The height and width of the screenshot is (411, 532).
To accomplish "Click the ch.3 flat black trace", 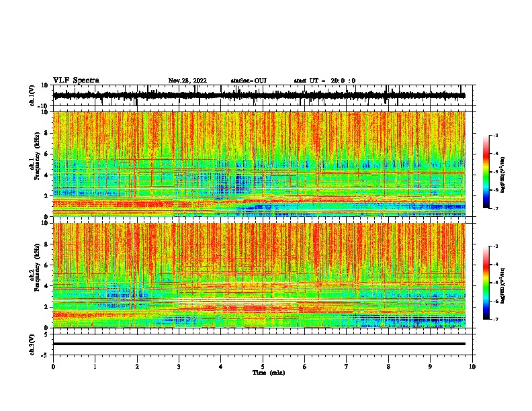I will (x=259, y=344).
